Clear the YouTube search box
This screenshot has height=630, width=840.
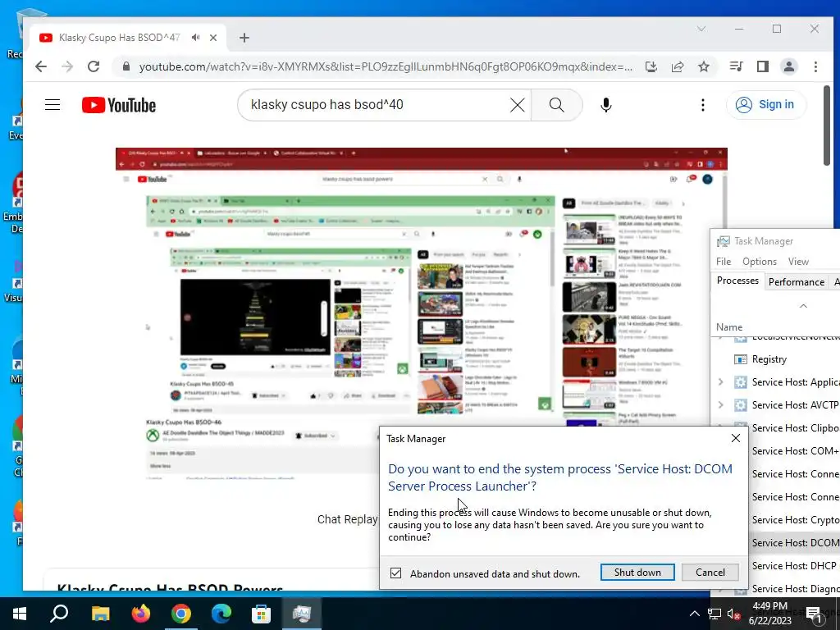click(x=518, y=104)
